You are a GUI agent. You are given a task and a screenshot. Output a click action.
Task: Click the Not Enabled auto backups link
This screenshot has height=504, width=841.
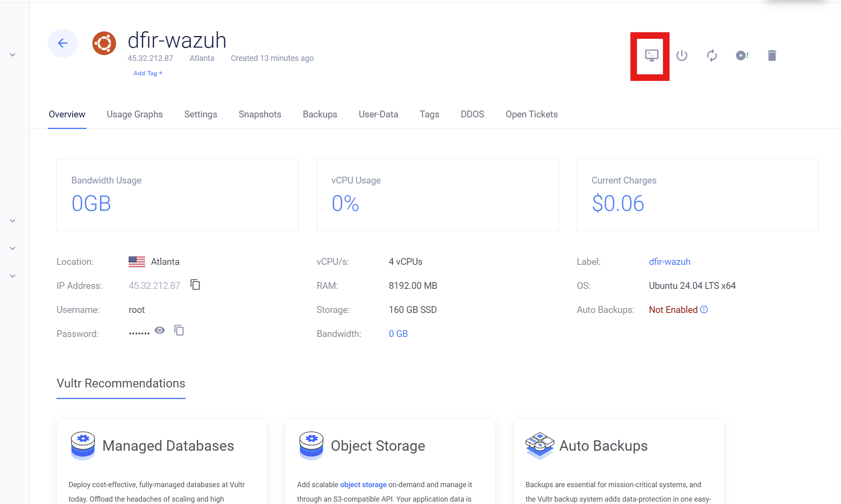pyautogui.click(x=673, y=310)
